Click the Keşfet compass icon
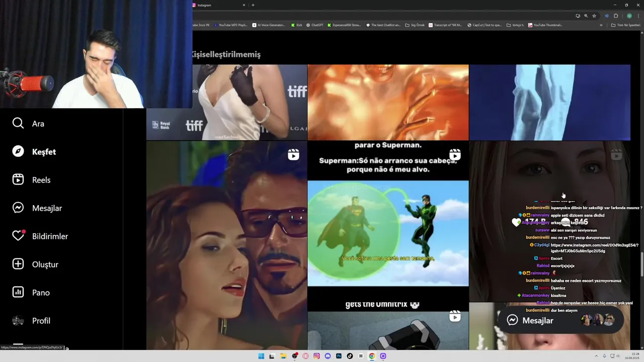Viewport: 644px width, 362px height. coord(18,151)
